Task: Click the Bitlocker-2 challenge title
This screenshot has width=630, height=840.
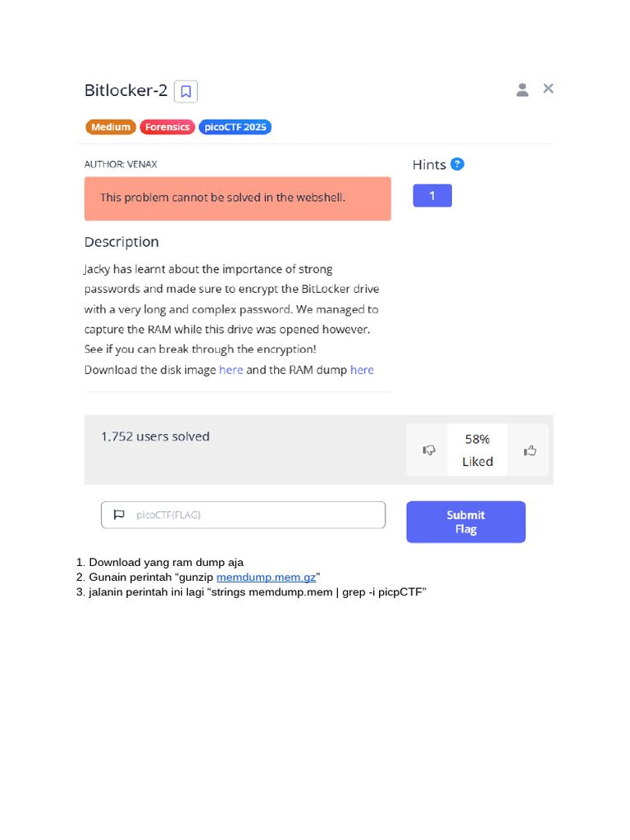Action: [x=126, y=90]
